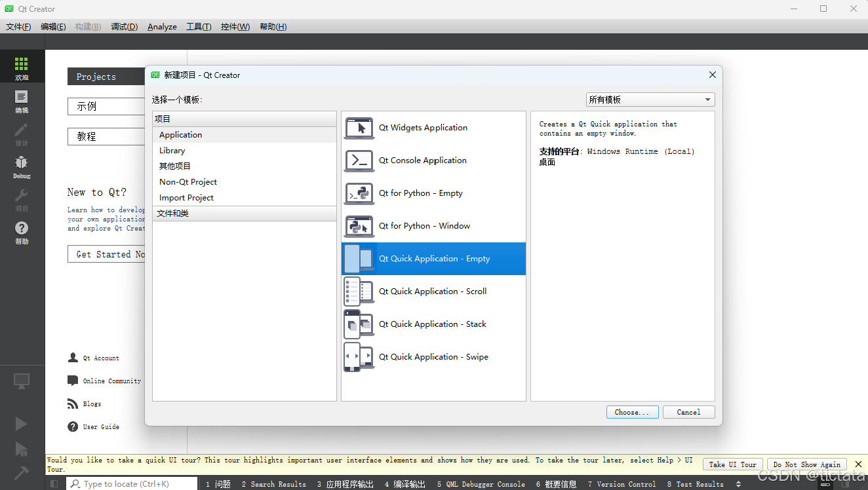Select 文件和类 section in the category list
This screenshot has width=868, height=490.
(x=173, y=213)
